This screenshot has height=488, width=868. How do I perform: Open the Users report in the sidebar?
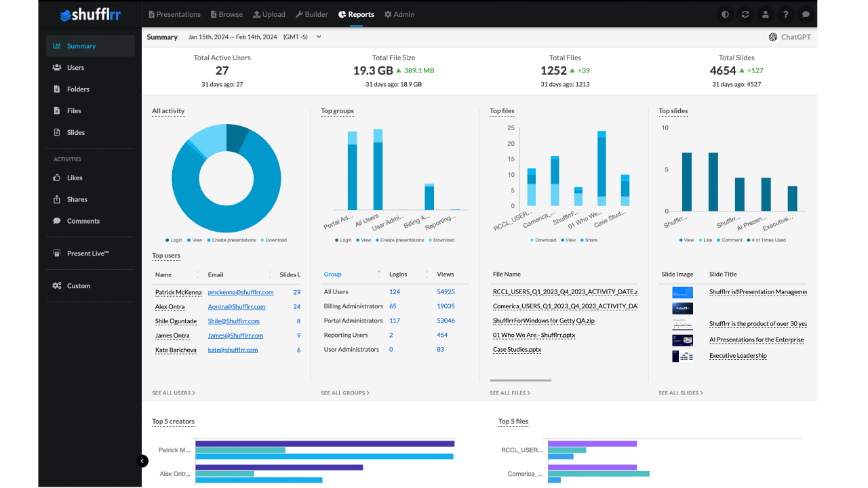pos(90,68)
